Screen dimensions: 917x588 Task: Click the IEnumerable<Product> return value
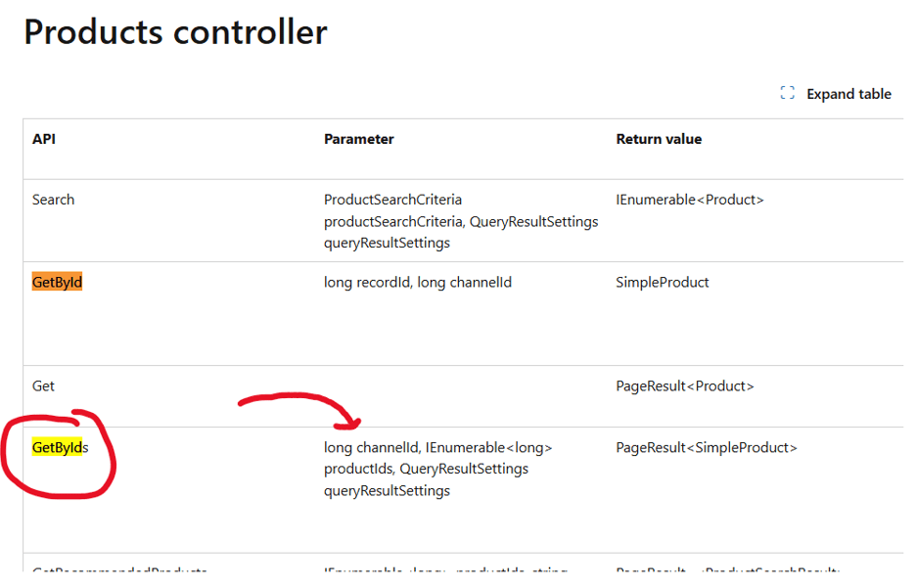tap(690, 200)
